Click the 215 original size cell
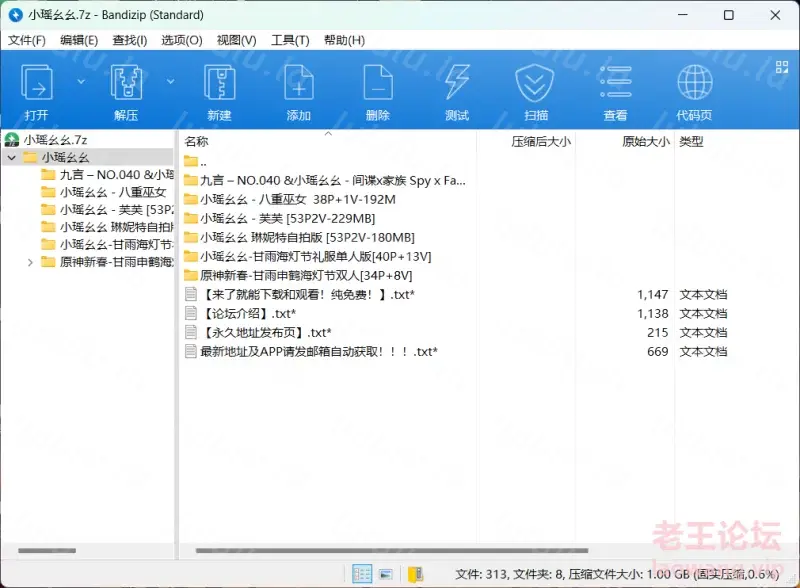This screenshot has height=588, width=800. [x=658, y=333]
